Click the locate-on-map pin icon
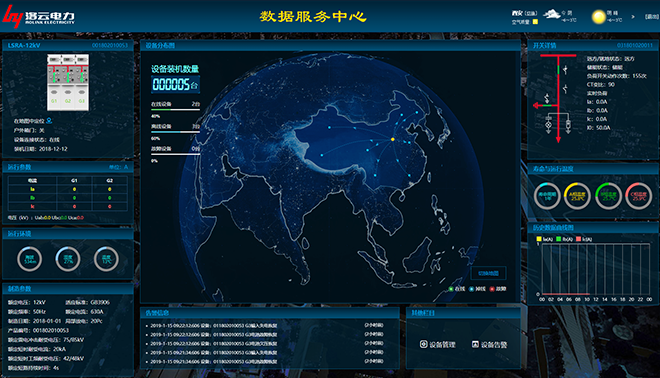Viewport: 660px width, 378px height. click(x=49, y=121)
